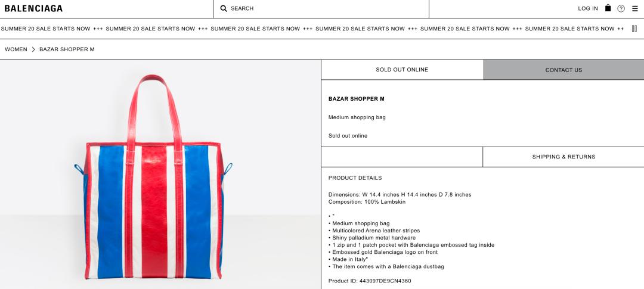
Task: Open the shopping bag cart icon
Action: tap(608, 8)
